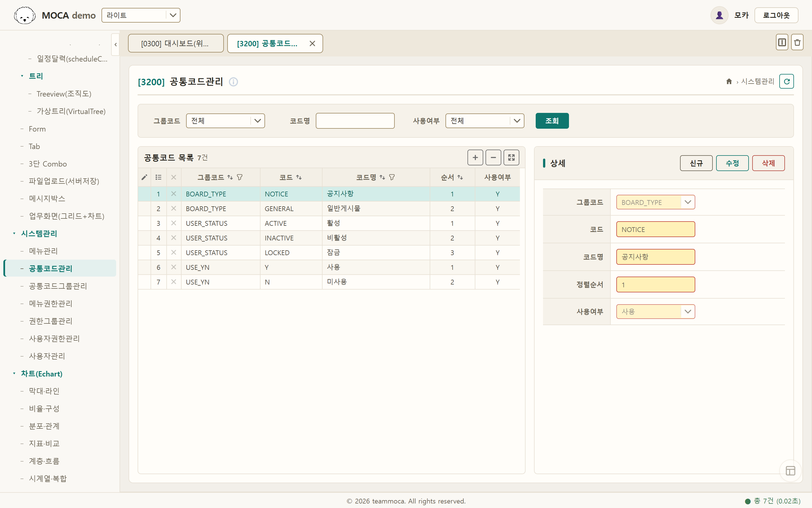
Task: Click the refresh icon next to 시스템관리 breadcrumb
Action: coord(787,81)
